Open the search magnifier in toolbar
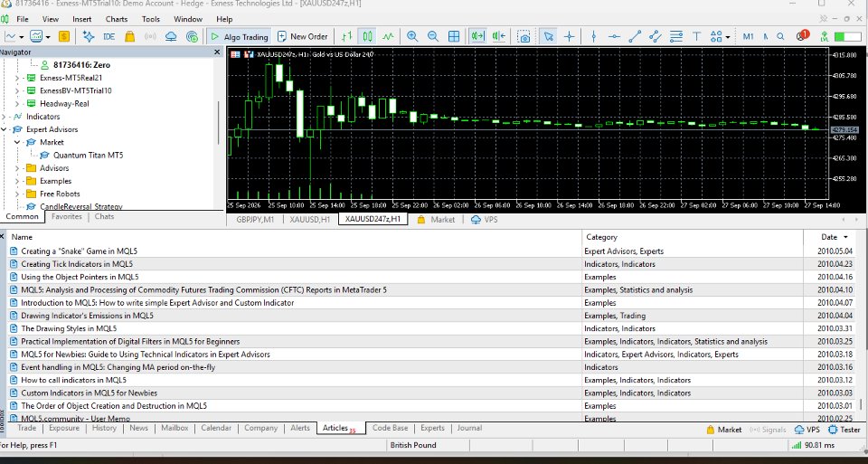Screen dimensions: 868x464 780,36
